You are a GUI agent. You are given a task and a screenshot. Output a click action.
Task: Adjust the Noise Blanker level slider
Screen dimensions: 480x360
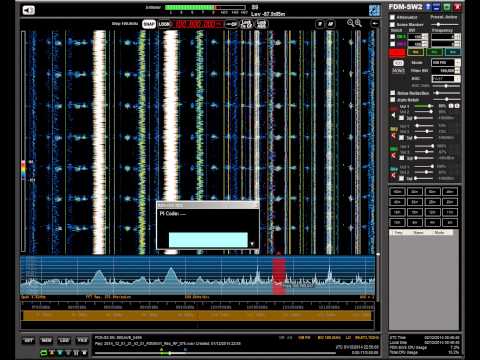coord(446,25)
